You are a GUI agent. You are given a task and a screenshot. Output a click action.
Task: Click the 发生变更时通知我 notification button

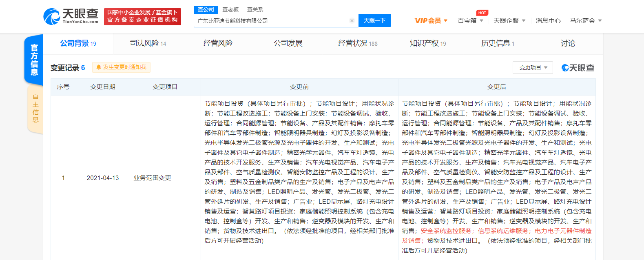click(121, 67)
